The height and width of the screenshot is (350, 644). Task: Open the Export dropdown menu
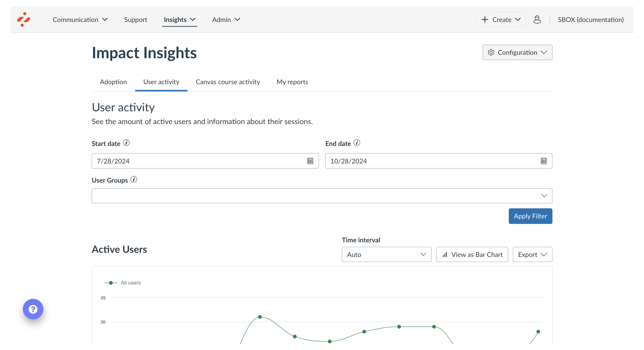tap(532, 254)
